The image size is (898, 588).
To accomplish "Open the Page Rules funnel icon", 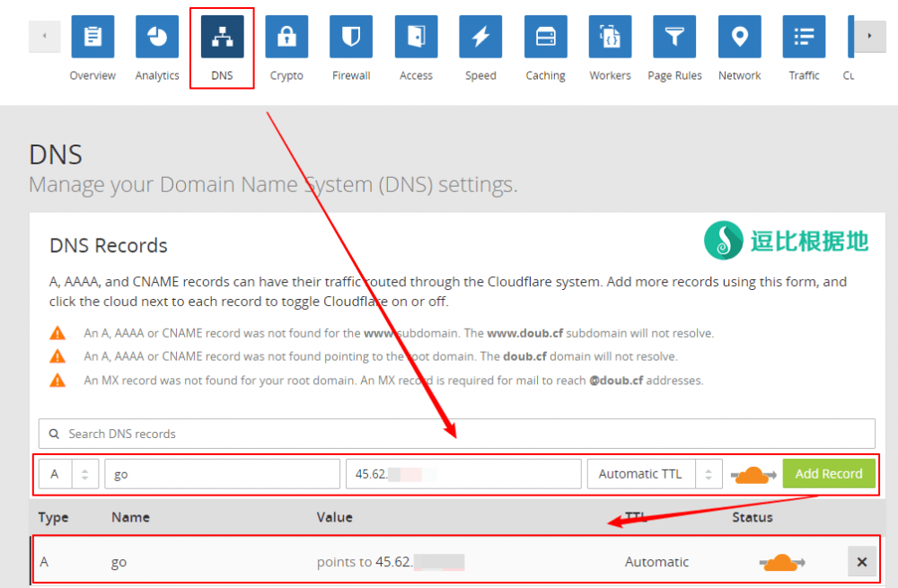I will 674,37.
